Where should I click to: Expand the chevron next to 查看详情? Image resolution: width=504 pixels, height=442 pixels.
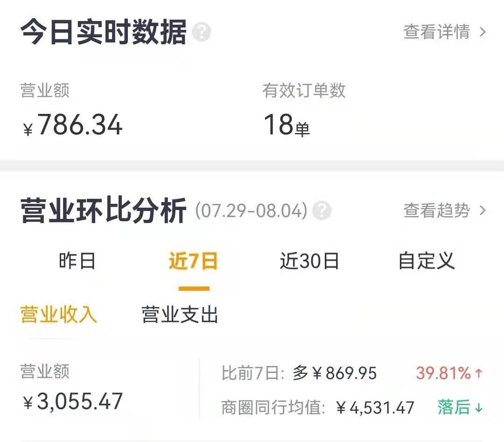click(x=483, y=32)
